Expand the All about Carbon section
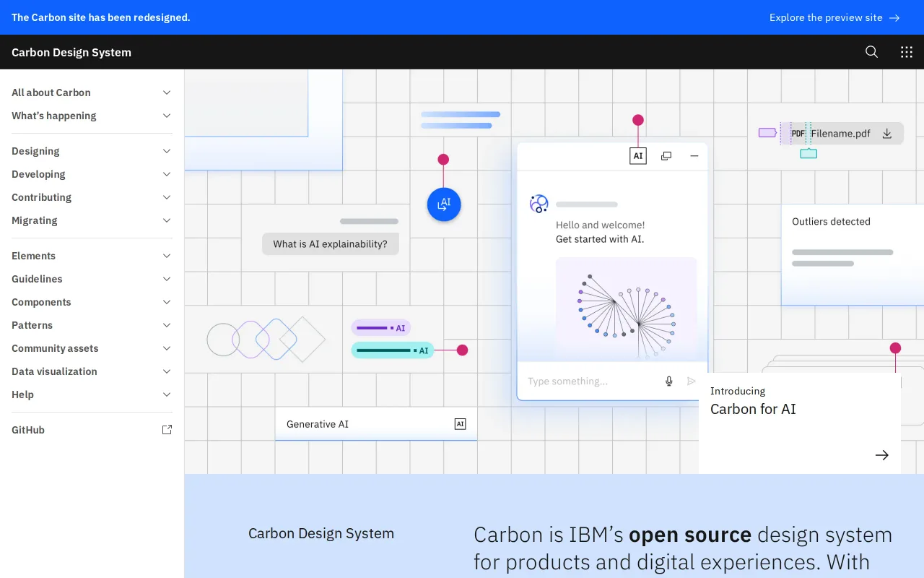924x578 pixels. [x=92, y=92]
